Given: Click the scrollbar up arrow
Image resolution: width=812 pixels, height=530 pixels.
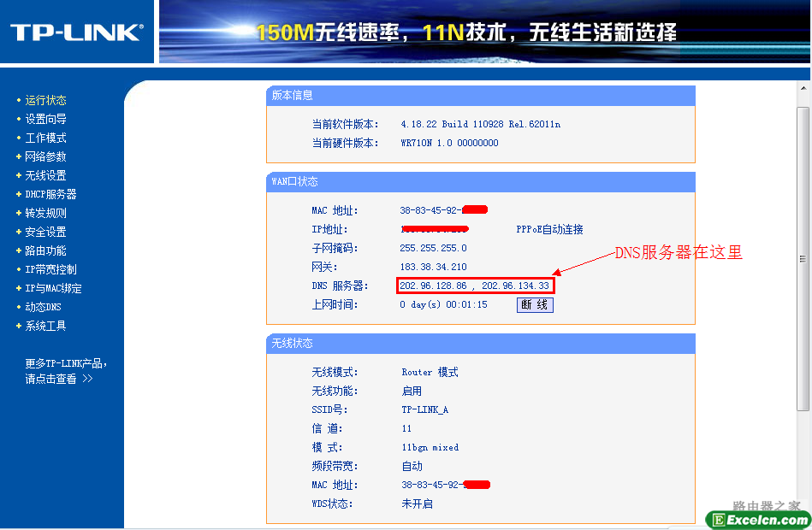Looking at the screenshot, I should 803,89.
